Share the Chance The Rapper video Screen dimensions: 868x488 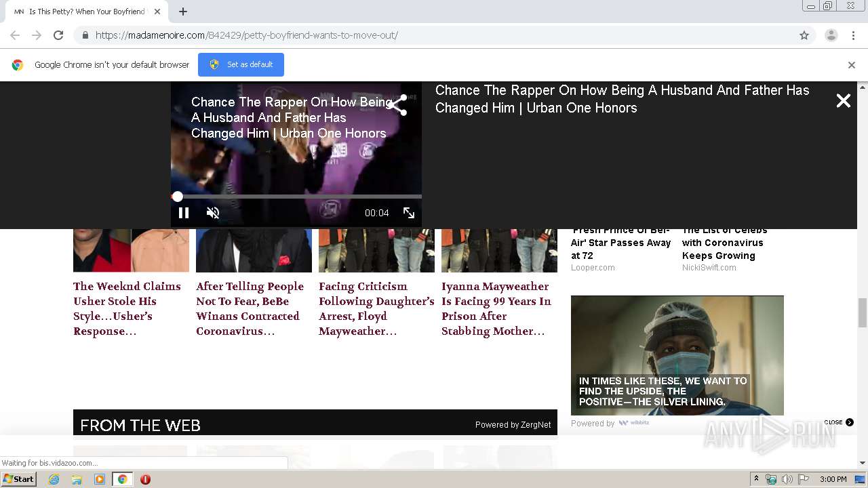point(397,105)
